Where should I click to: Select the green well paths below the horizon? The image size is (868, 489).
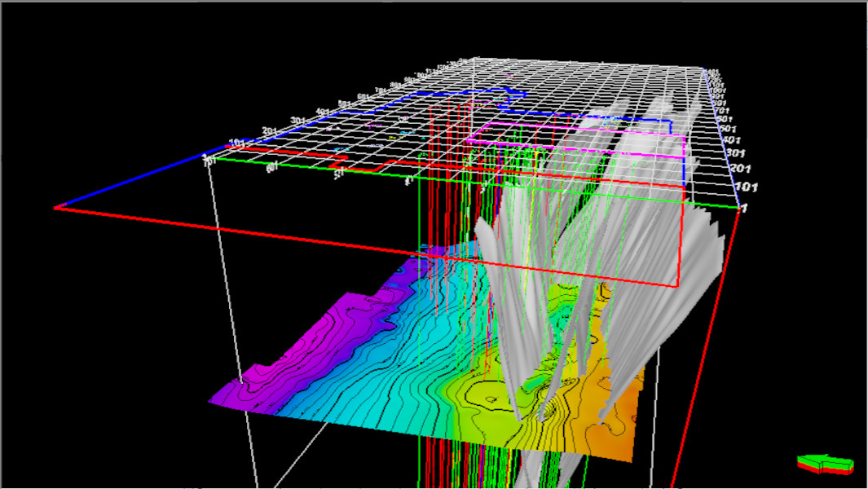(x=424, y=465)
